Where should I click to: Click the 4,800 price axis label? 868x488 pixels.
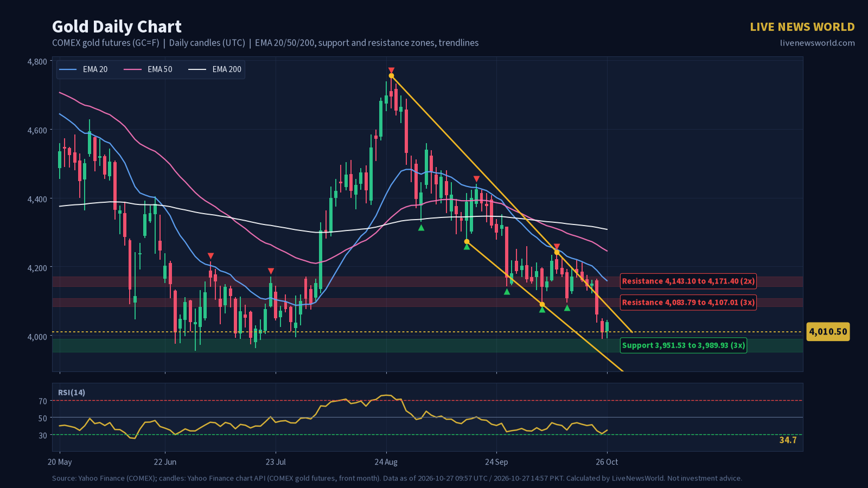click(37, 62)
